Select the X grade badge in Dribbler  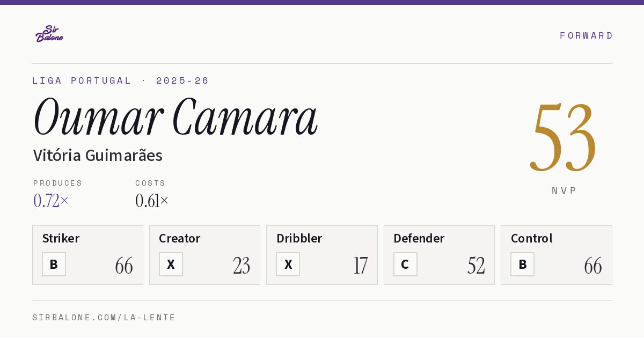288,264
